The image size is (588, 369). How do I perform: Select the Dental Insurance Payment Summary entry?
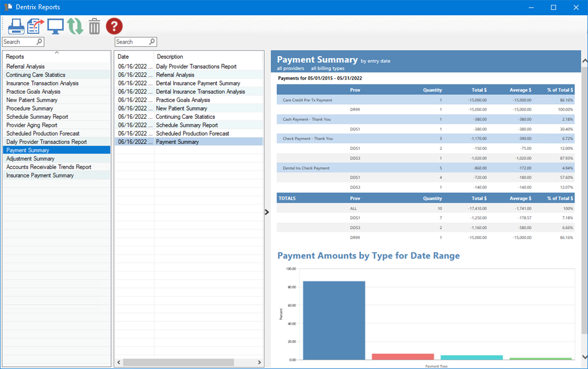pyautogui.click(x=198, y=83)
